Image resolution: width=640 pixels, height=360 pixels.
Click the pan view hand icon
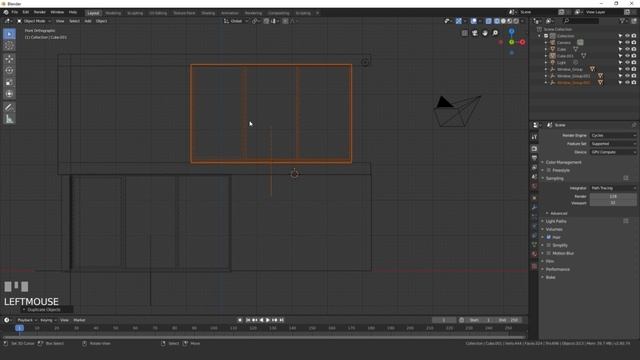(485, 33)
